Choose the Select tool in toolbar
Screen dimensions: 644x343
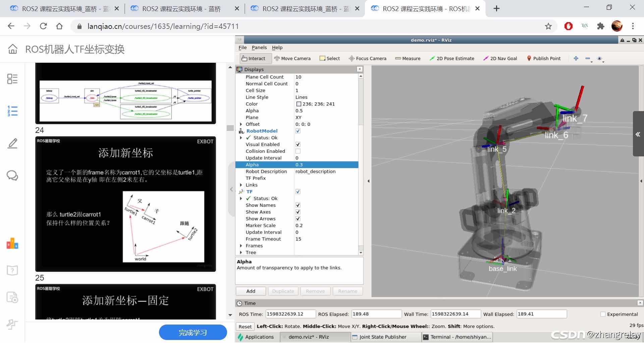(x=330, y=58)
